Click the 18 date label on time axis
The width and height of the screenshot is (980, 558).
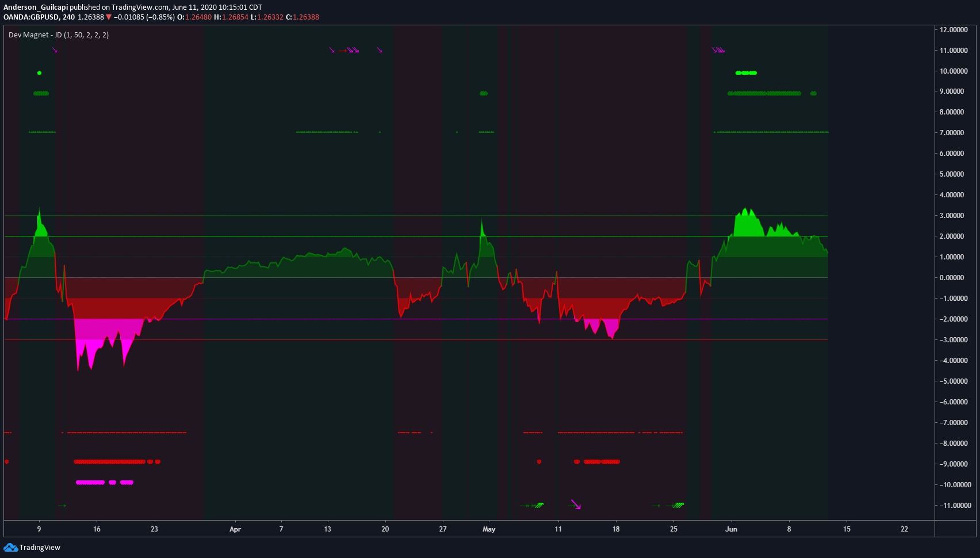(616, 529)
